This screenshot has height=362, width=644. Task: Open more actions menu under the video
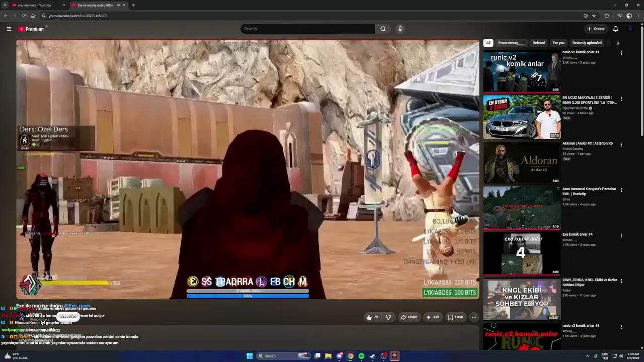click(x=474, y=317)
